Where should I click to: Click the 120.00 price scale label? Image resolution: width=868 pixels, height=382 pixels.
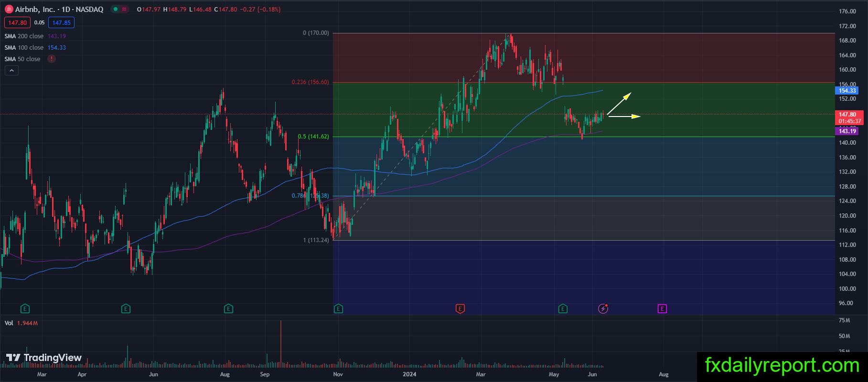847,216
